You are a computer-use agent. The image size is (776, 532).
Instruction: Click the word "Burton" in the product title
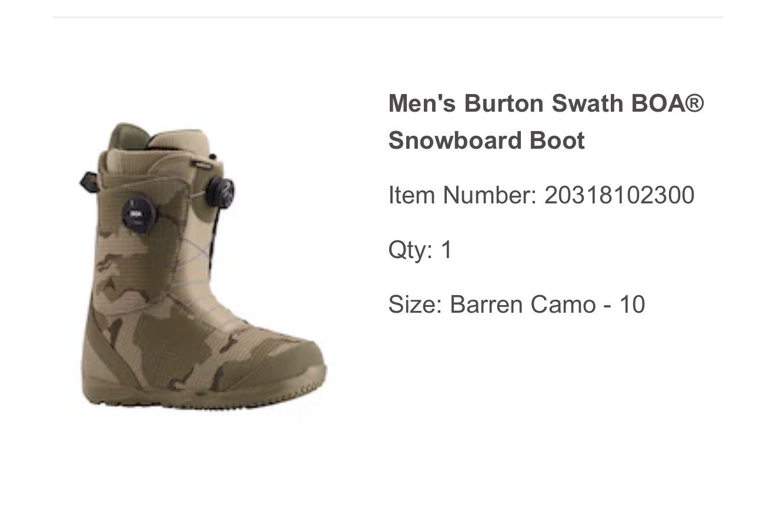tap(503, 103)
